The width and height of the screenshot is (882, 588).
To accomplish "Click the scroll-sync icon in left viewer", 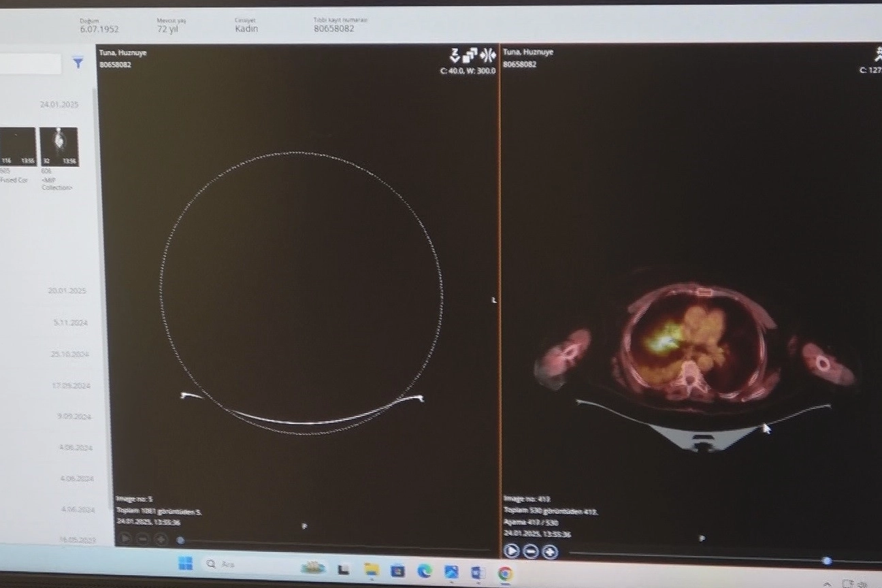I will [455, 56].
